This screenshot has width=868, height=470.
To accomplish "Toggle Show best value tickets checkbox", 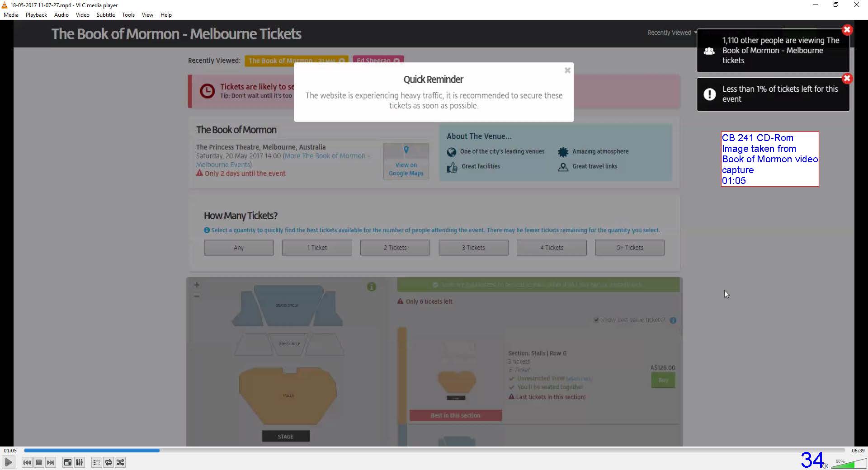I will (596, 320).
